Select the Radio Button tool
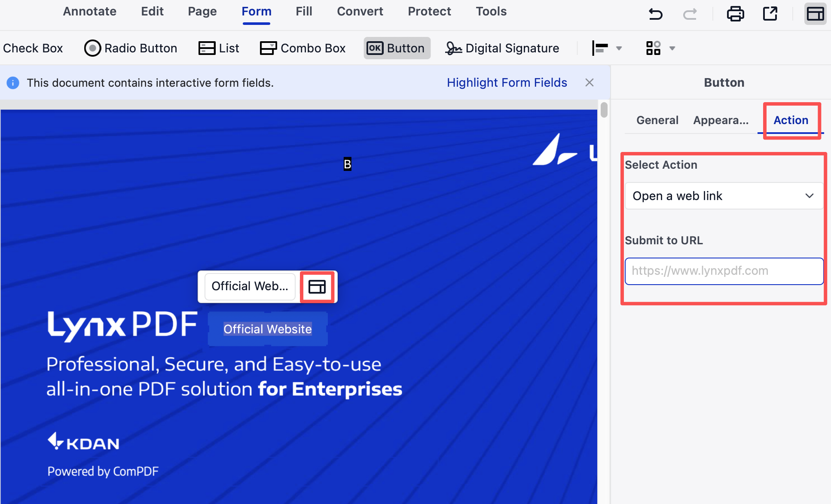 131,48
